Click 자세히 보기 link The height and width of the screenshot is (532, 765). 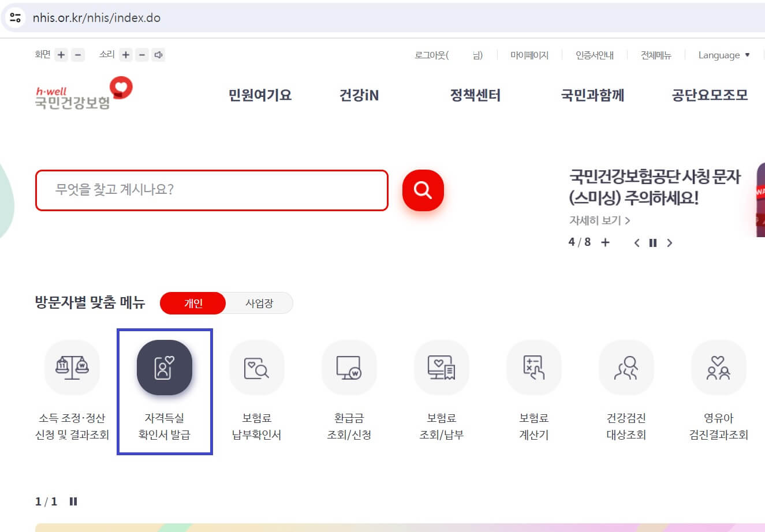599,220
